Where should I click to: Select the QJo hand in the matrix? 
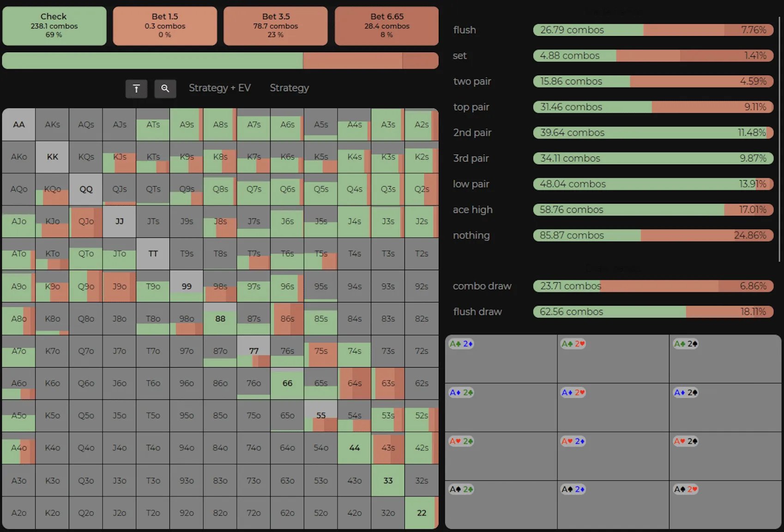tap(86, 222)
